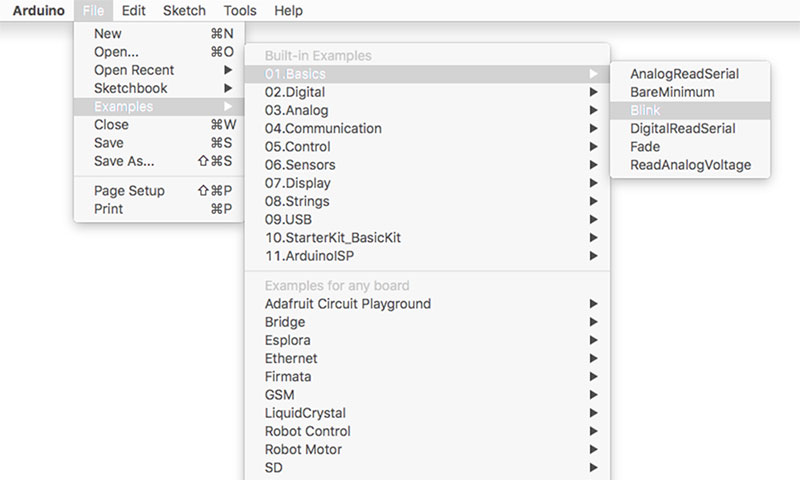Open the Sketch menu in menu bar
The image size is (800, 480).
[184, 11]
